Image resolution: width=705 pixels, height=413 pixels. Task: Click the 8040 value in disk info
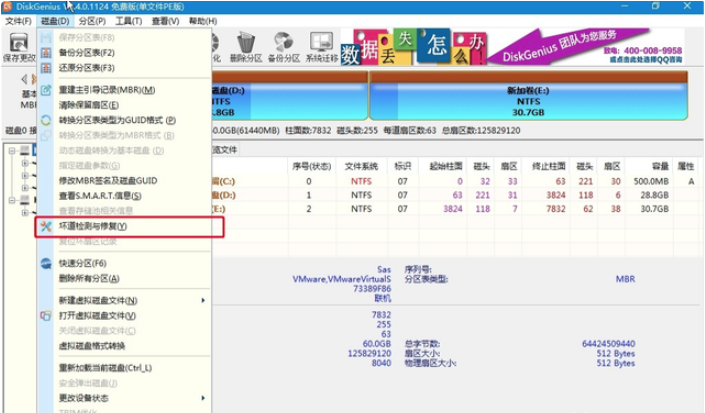[381, 363]
